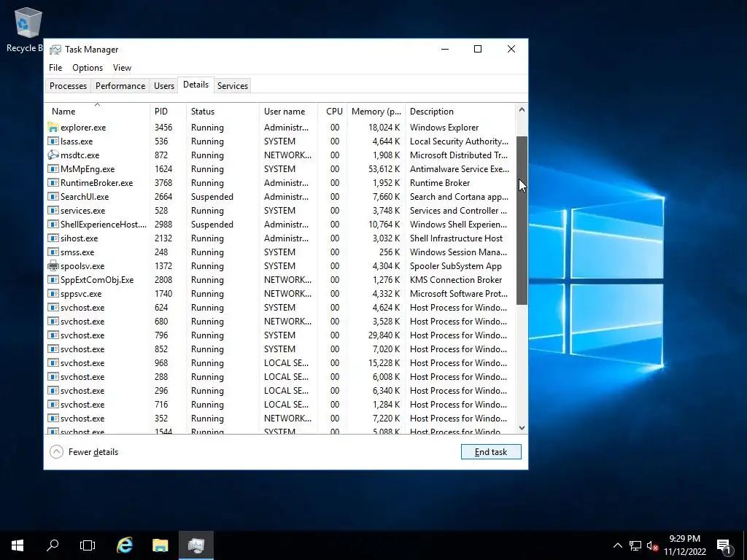Click the scrollbar up arrow
The height and width of the screenshot is (560, 747).
pyautogui.click(x=522, y=109)
